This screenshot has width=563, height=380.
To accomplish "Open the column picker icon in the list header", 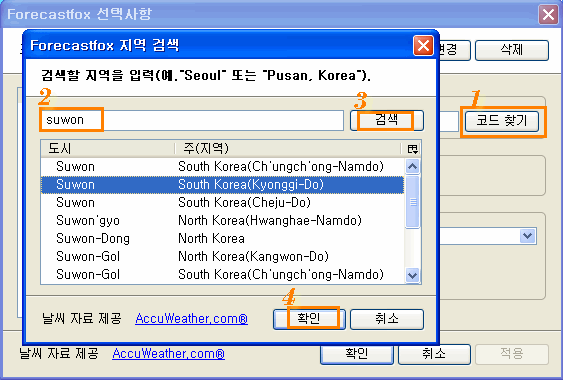I will click(x=413, y=149).
